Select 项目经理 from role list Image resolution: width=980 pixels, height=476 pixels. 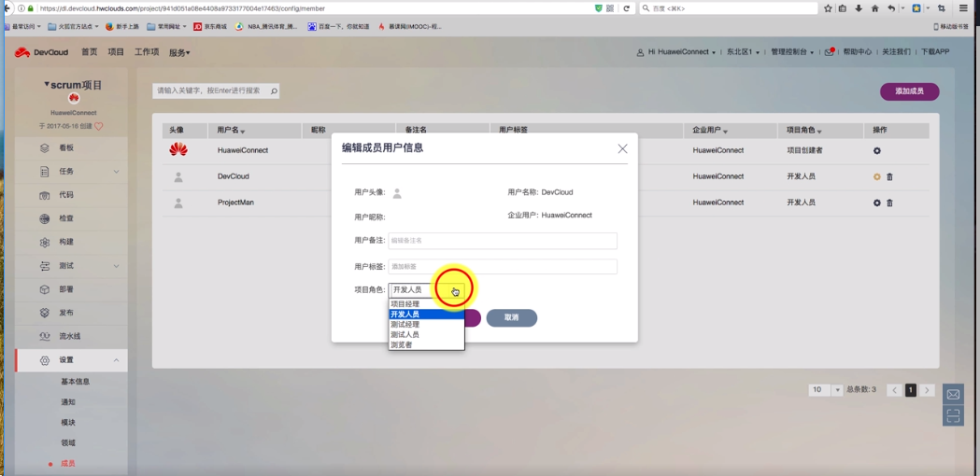[x=426, y=304]
